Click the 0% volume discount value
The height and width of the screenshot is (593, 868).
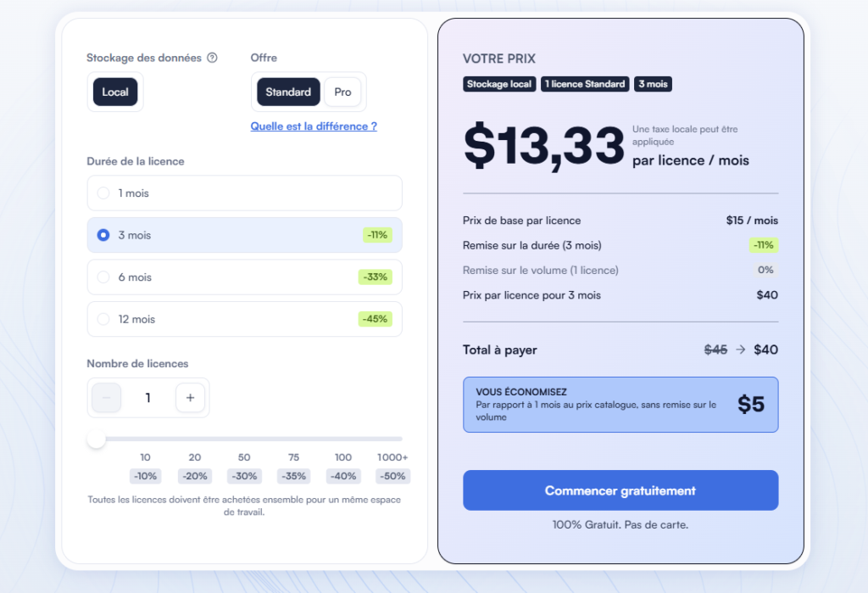(x=765, y=270)
